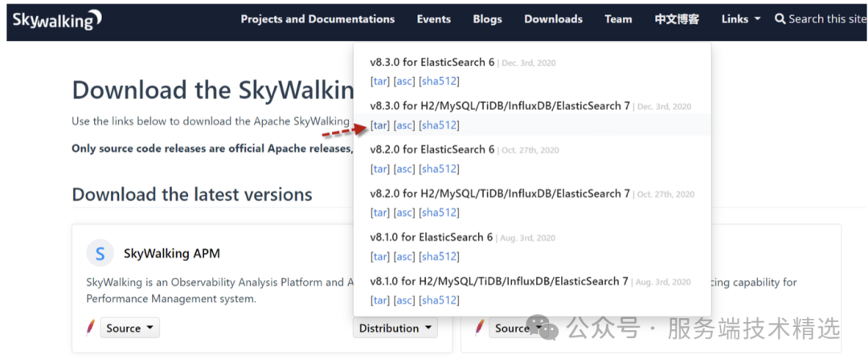The width and height of the screenshot is (868, 363).
Task: Click the 'v8.3.0 for ElasticSearch 6' title
Action: pyautogui.click(x=432, y=62)
